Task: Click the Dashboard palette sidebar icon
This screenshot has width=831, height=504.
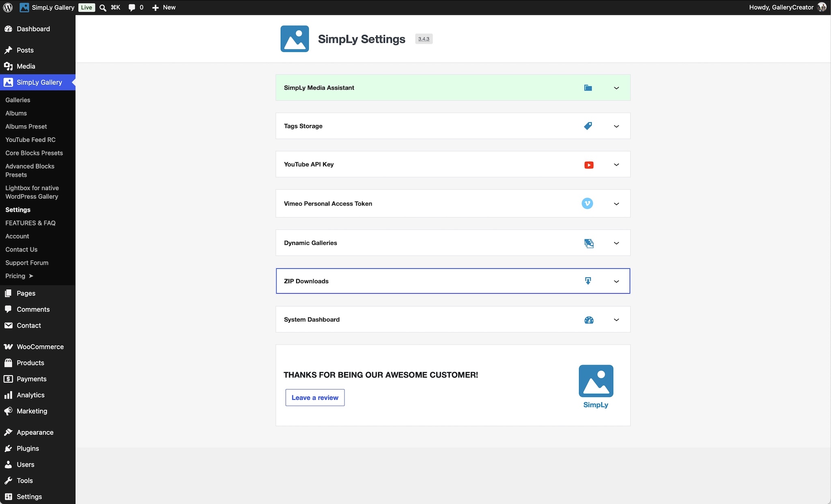Action: (x=8, y=29)
